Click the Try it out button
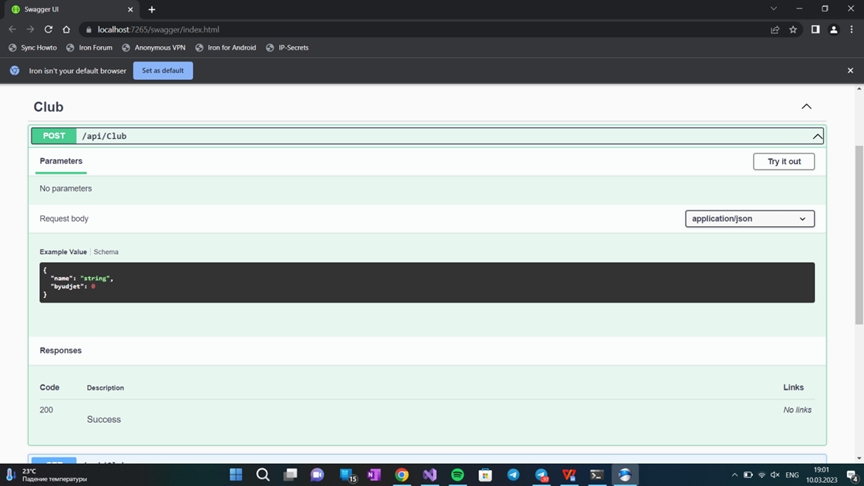The image size is (864, 486). pos(783,162)
